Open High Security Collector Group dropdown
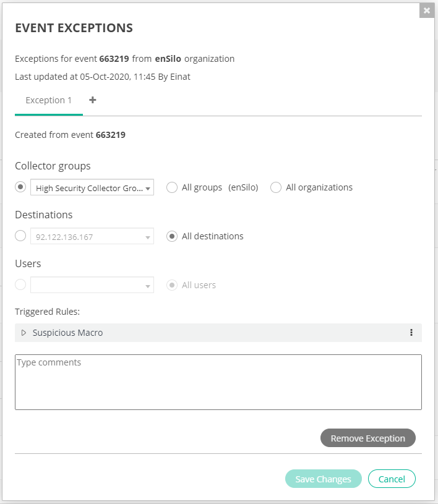Viewport: 438px width, 504px height. 92,187
